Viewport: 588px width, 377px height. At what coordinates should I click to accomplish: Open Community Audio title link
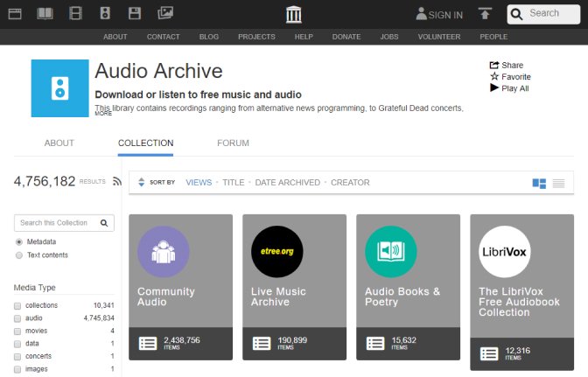coord(165,297)
